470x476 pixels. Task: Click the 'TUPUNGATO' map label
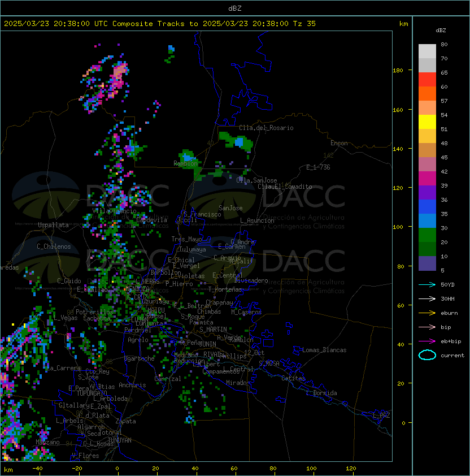tap(92, 393)
